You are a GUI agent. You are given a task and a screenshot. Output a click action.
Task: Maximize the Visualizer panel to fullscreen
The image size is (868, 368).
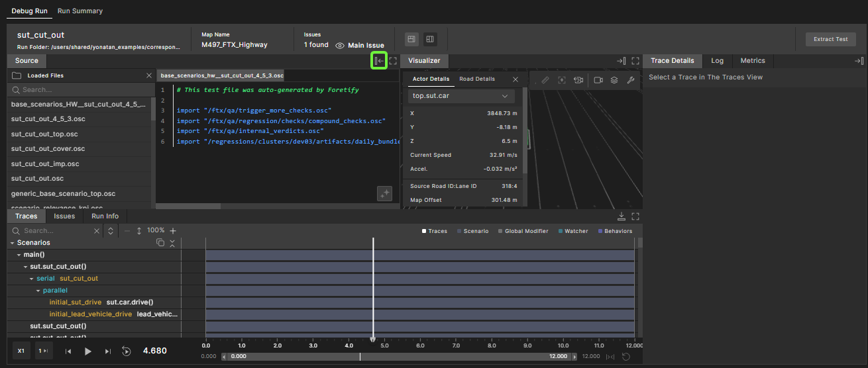click(635, 61)
